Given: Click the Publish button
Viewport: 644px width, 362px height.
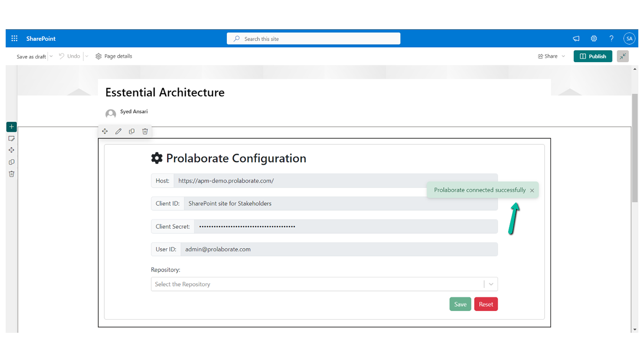Looking at the screenshot, I should point(593,56).
